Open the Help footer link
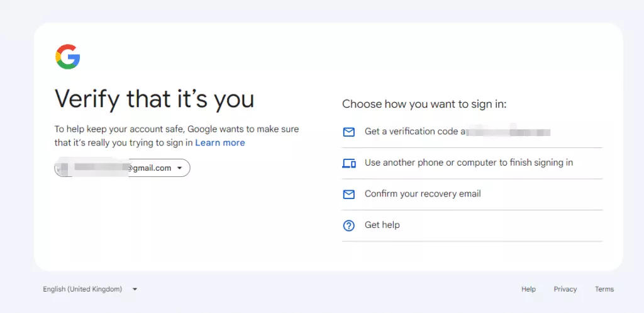Image resolution: width=644 pixels, height=313 pixels. point(528,289)
